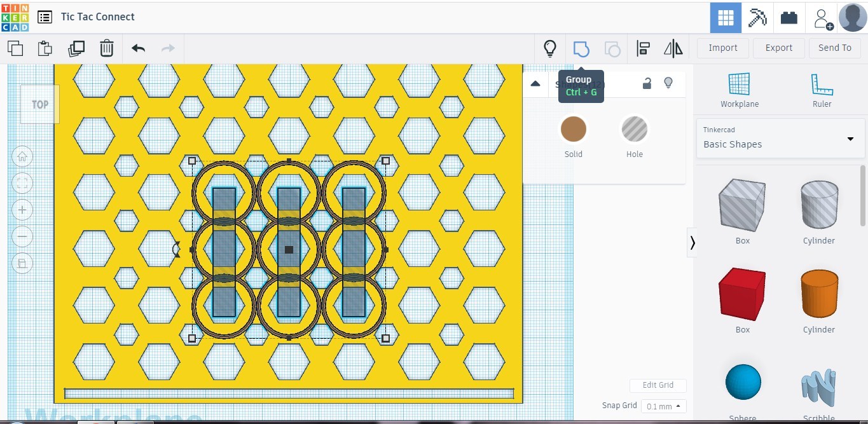Delete selection with trash icon
The width and height of the screenshot is (868, 424).
[107, 48]
